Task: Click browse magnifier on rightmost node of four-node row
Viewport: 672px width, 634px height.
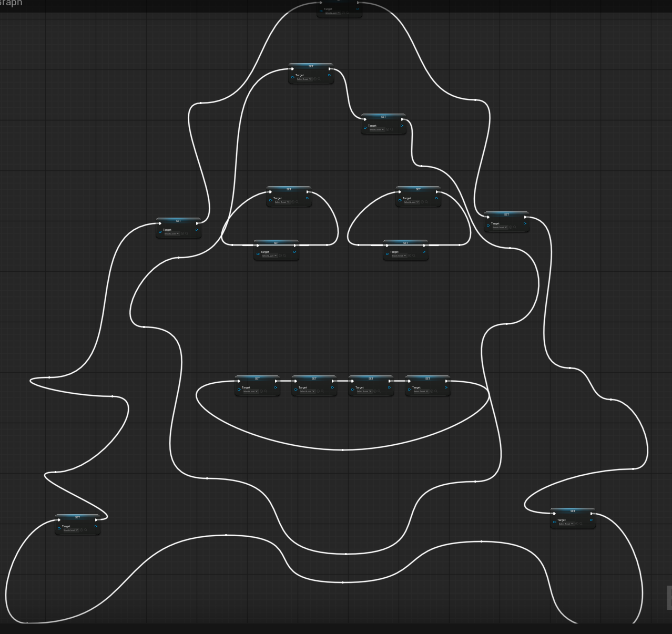Action: pyautogui.click(x=436, y=391)
